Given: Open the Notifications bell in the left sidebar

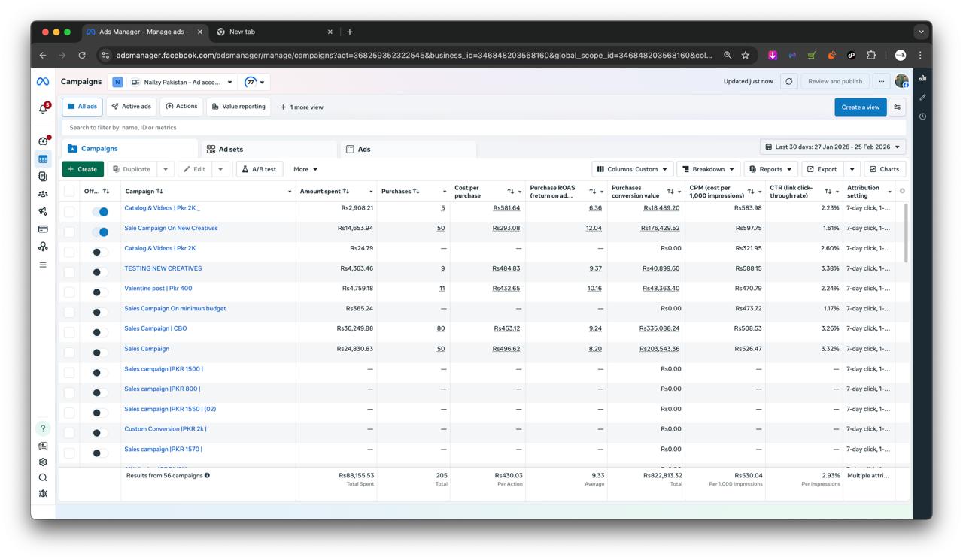Looking at the screenshot, I should point(43,108).
